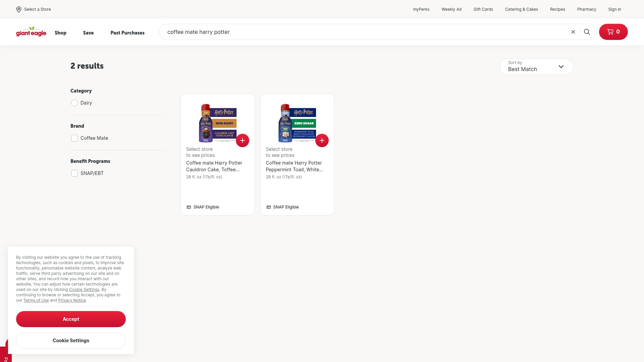The image size is (644, 362).
Task: Open the Peppermint Toad creamer product image
Action: pos(297,123)
